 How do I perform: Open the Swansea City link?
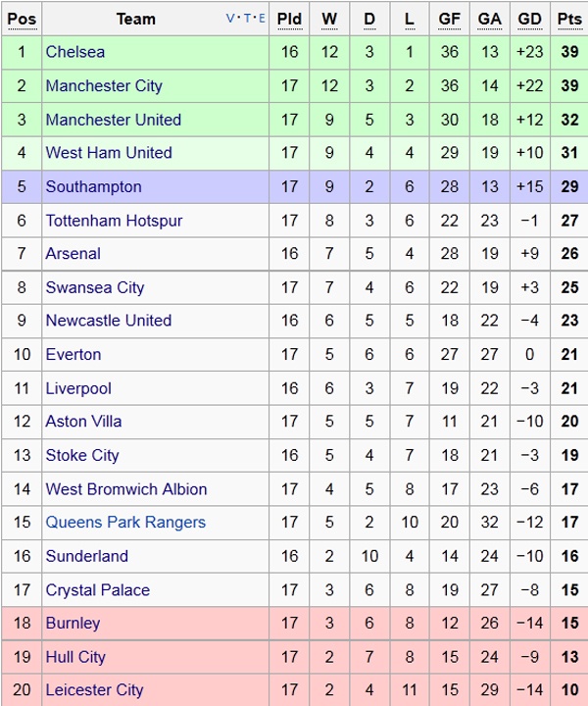(95, 288)
